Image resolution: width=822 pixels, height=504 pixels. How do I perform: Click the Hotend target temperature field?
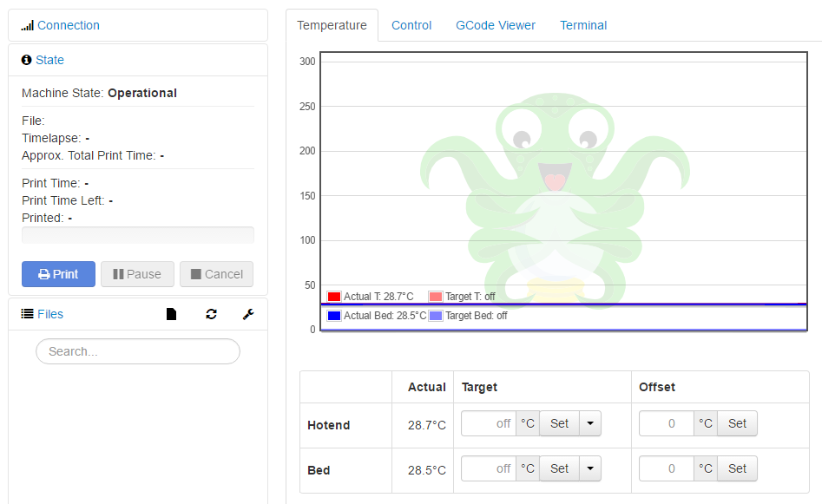[489, 423]
